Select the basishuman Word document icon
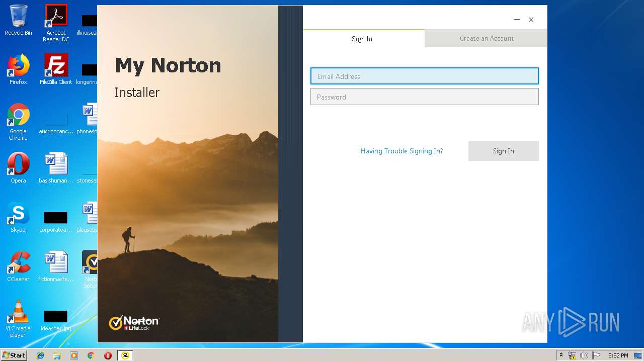The image size is (644, 362). tap(56, 167)
